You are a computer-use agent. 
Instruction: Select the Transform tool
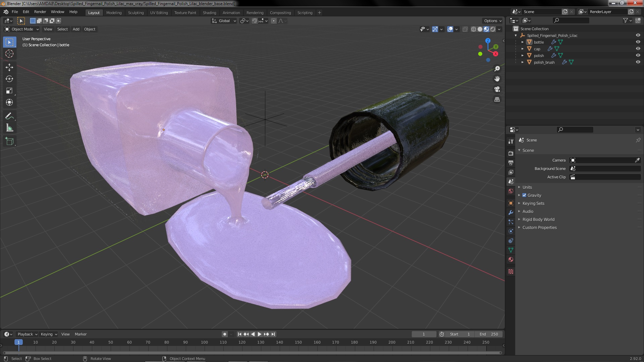click(x=9, y=102)
